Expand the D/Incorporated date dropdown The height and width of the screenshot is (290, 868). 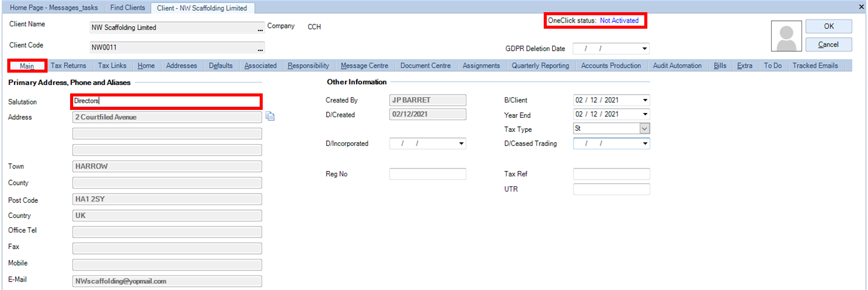click(x=461, y=143)
